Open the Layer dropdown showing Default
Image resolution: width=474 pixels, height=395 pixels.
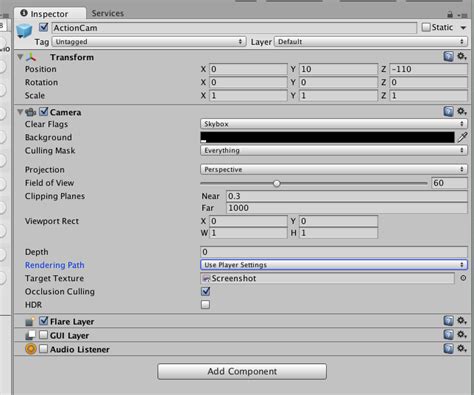click(370, 42)
